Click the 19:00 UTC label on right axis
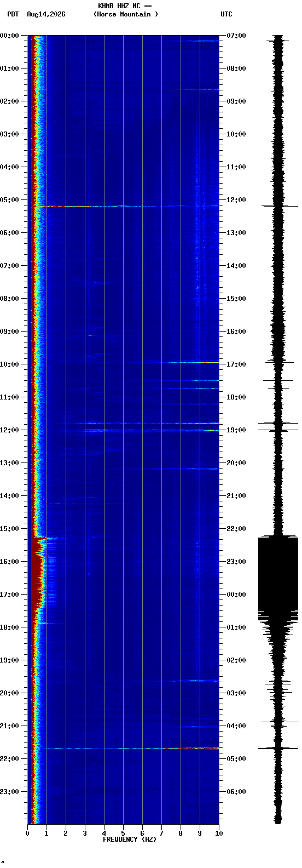 coord(236,430)
